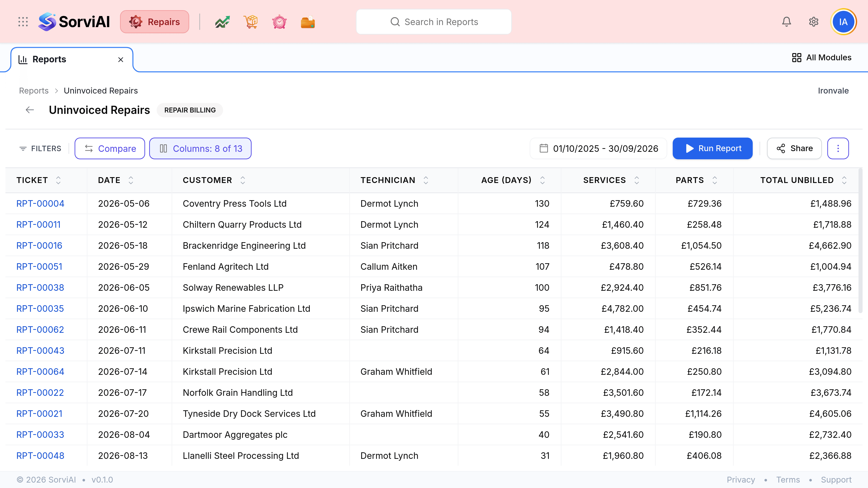Select customer Brackenridge Engineering Ltd
Screen dimensions: 868x488
tap(244, 246)
